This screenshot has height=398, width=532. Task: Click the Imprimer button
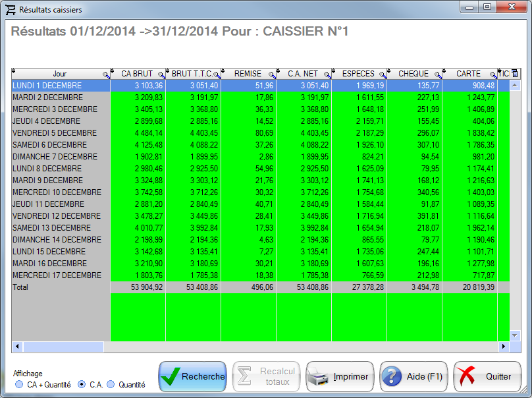340,376
